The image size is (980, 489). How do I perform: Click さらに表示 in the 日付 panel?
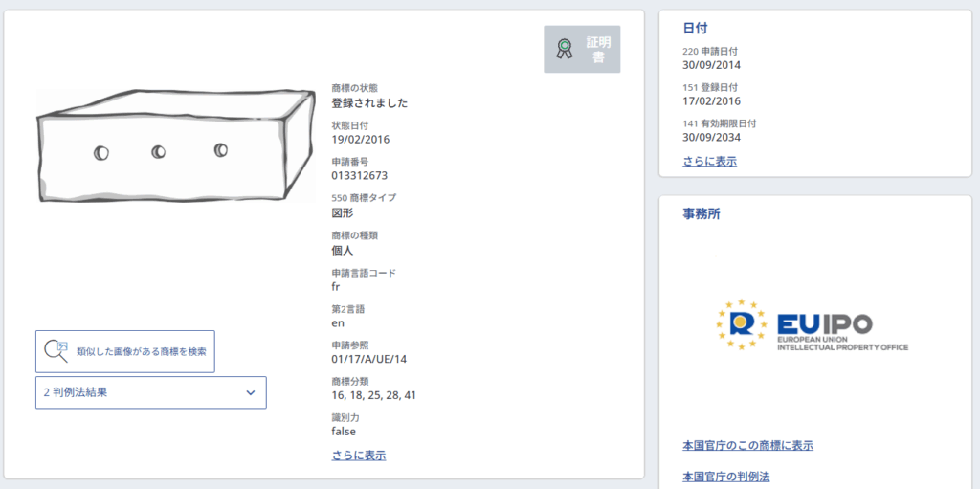[709, 161]
